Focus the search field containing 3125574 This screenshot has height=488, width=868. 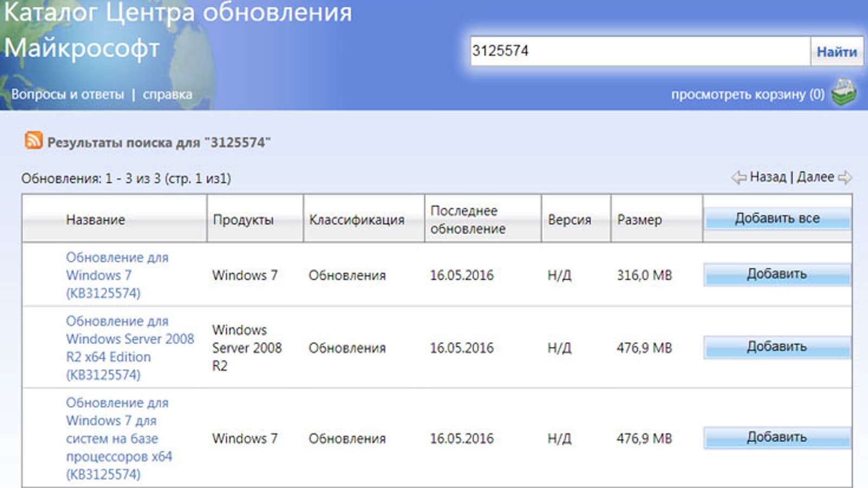pos(640,52)
